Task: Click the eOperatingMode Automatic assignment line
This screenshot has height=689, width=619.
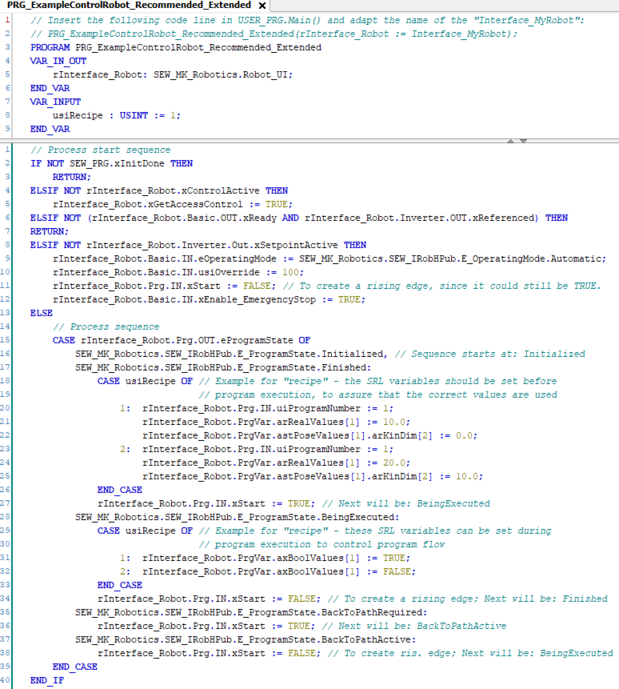Action: [x=328, y=258]
